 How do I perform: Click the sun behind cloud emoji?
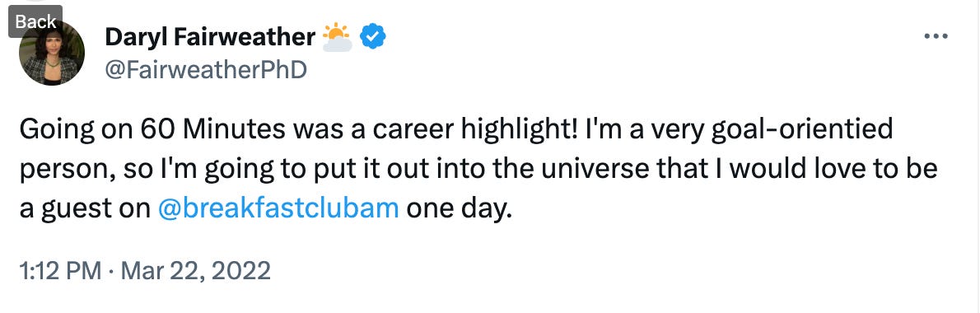(338, 38)
